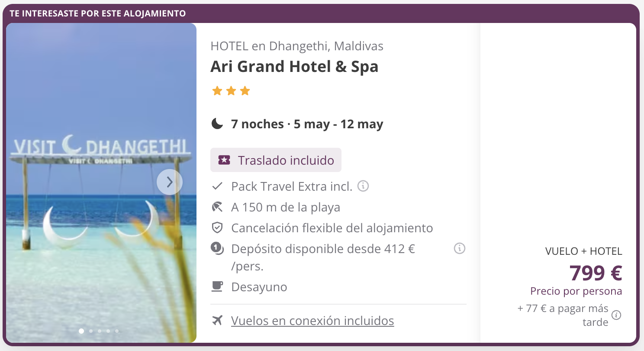Click the Te interesaste por este alojamiento header
Image resolution: width=644 pixels, height=351 pixels.
98,13
